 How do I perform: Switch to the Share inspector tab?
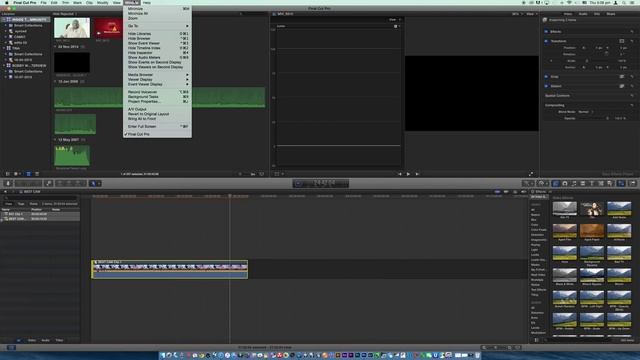point(611,14)
